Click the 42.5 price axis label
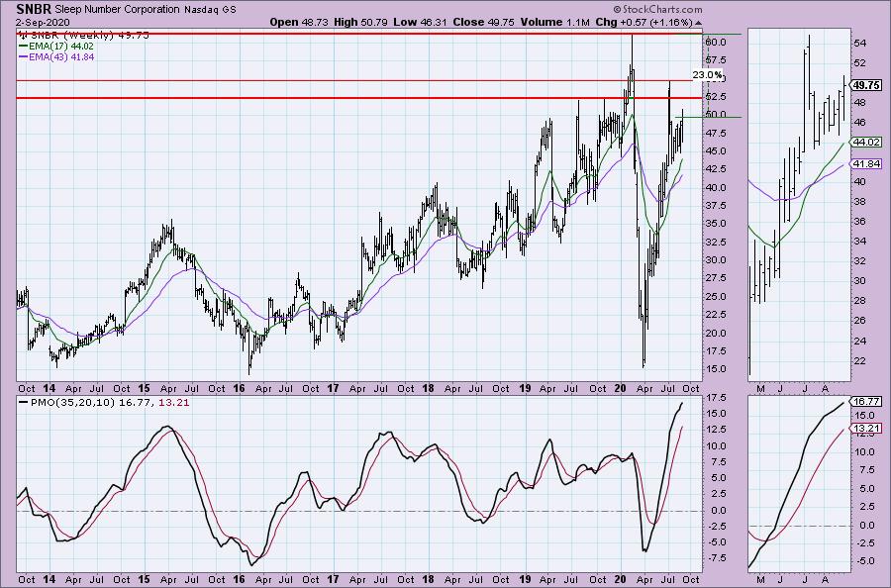Viewport: 891px width, 588px height. click(715, 168)
